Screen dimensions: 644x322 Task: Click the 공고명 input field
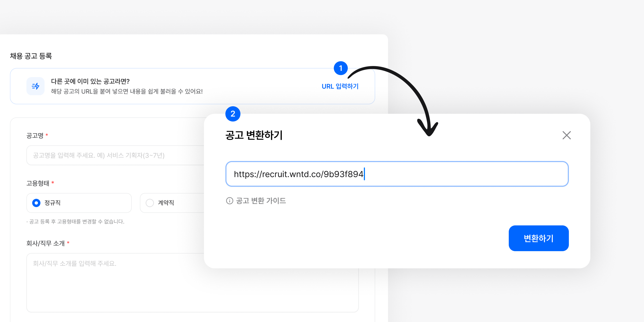pos(115,155)
